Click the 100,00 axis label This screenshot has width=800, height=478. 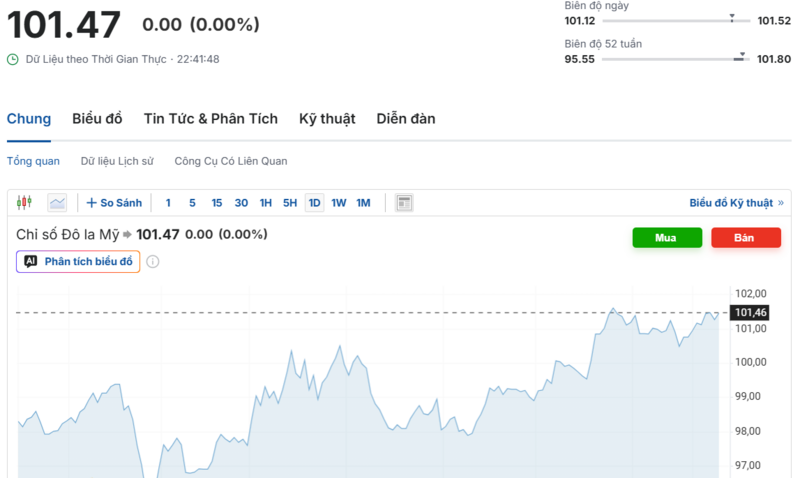pos(751,362)
